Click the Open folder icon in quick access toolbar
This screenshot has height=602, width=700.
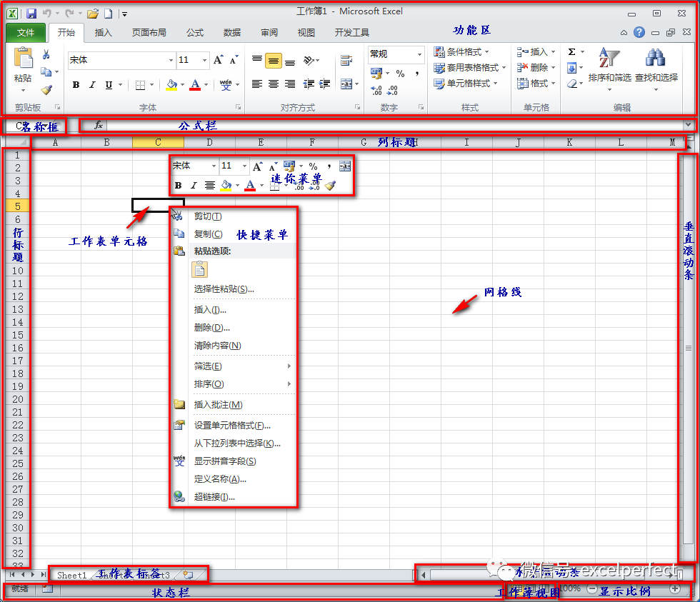coord(92,14)
